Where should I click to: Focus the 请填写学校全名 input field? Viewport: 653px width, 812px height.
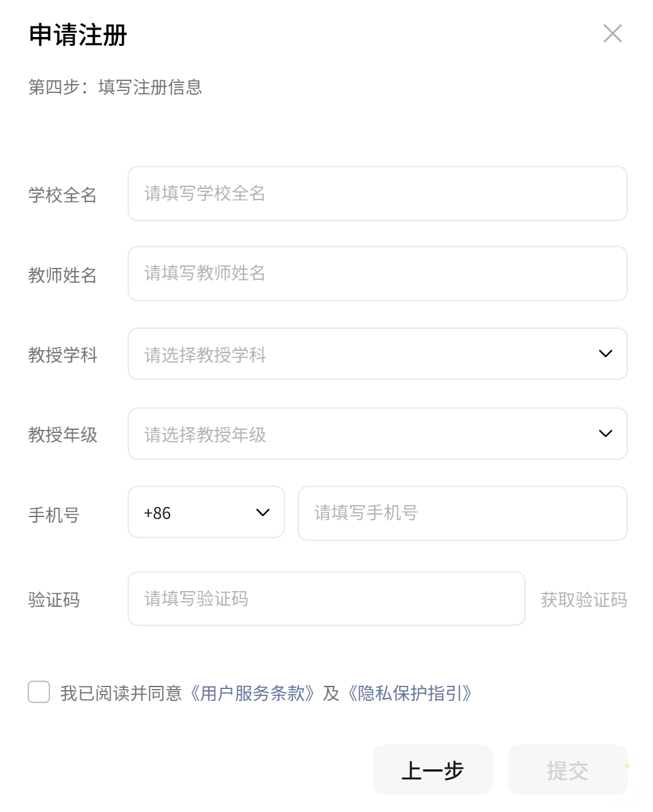pos(377,193)
